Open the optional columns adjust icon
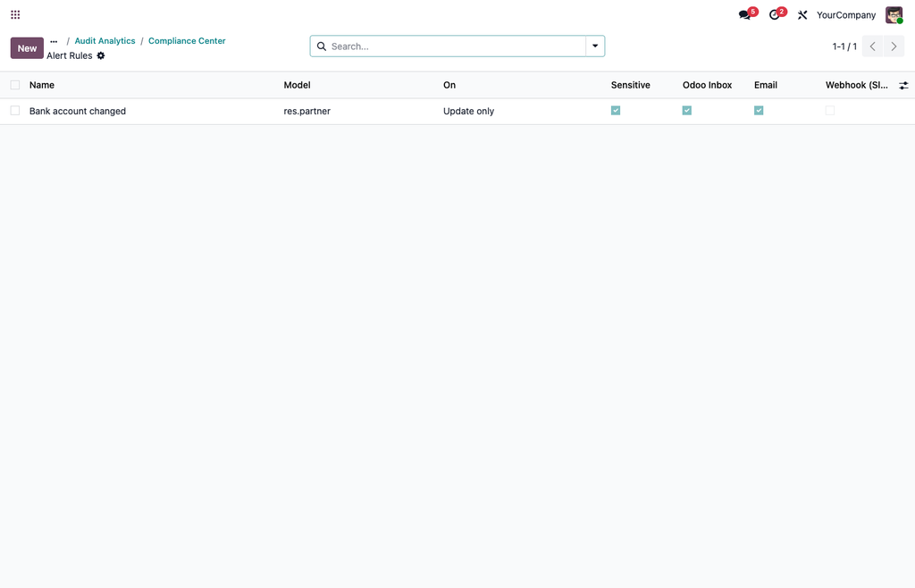Screen dimensions: 915x588 [x=903, y=85]
